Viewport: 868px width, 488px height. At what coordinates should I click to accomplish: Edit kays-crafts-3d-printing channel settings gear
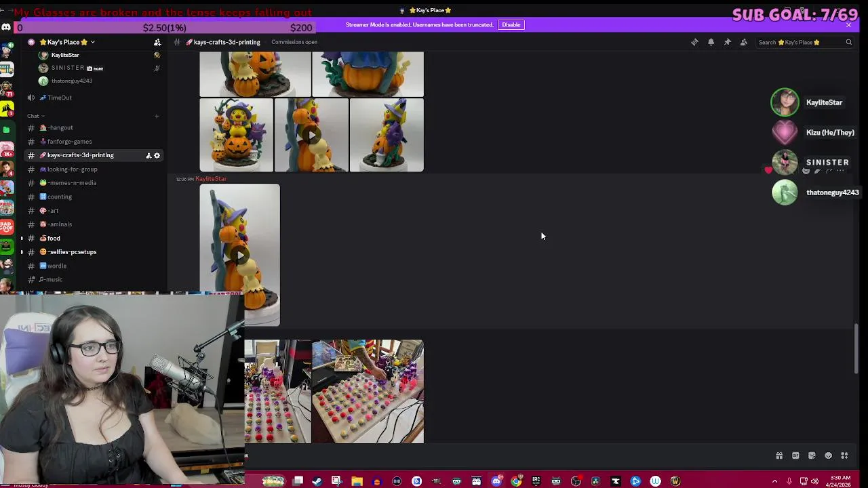(x=157, y=155)
